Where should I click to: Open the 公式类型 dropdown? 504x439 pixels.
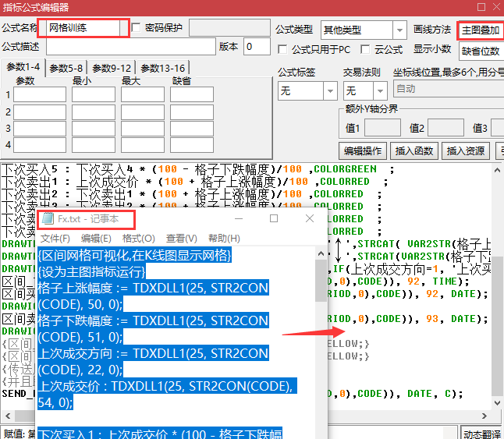pos(399,30)
